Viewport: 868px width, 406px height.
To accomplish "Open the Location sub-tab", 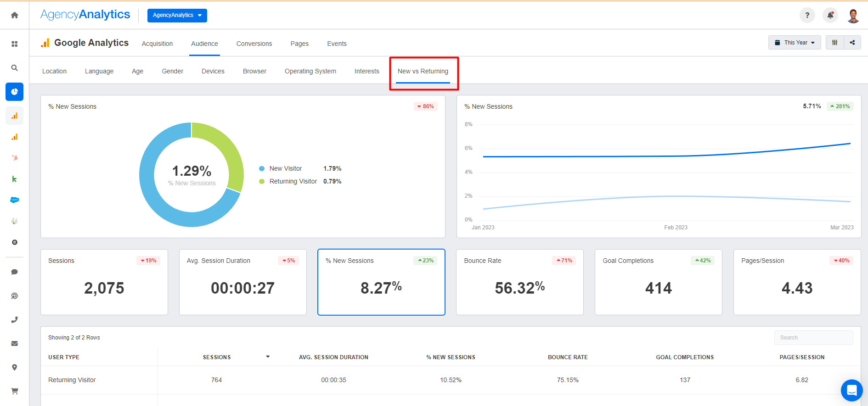I will (54, 71).
